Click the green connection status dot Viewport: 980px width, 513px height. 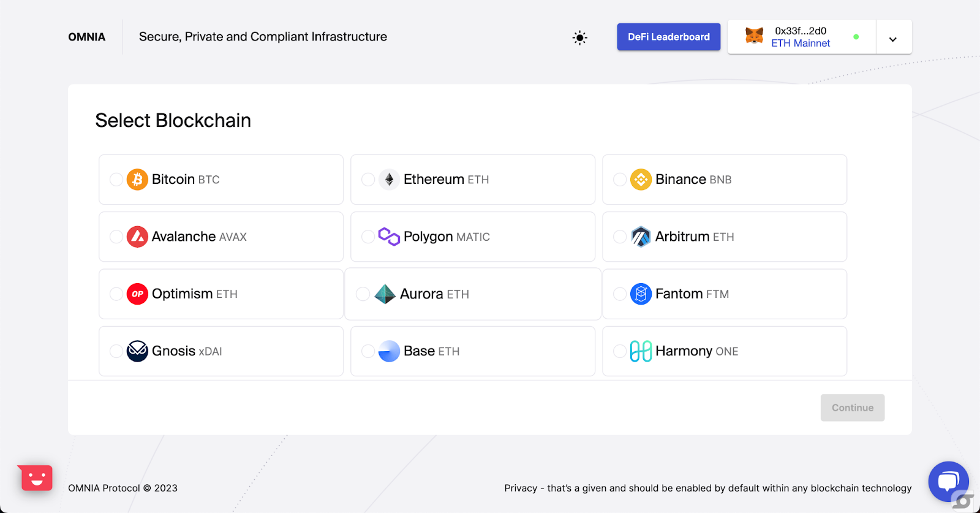856,37
